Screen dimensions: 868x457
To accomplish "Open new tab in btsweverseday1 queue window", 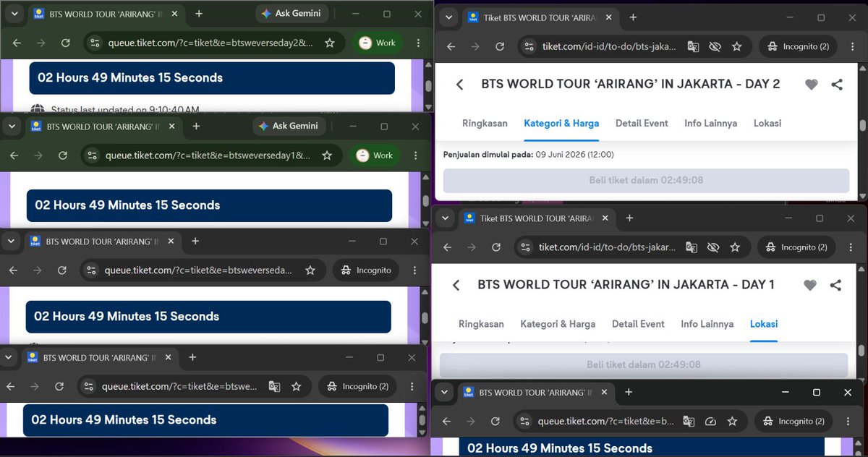I will tap(196, 126).
